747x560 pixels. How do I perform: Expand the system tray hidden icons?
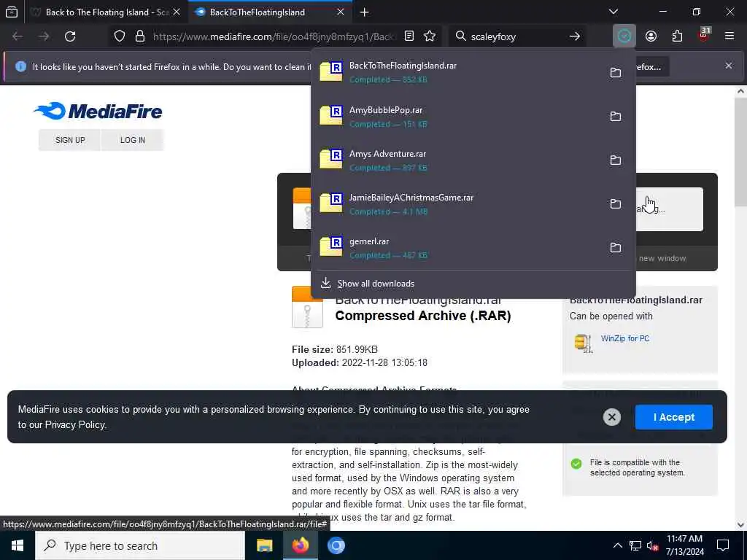[617, 545]
